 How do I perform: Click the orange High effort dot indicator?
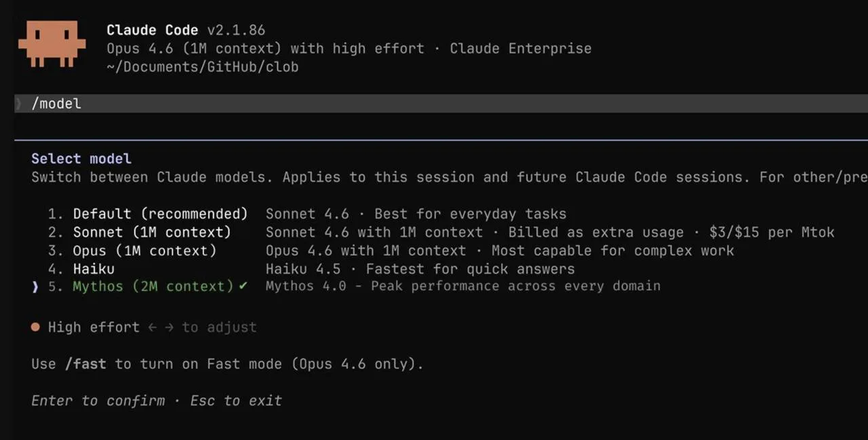(35, 327)
